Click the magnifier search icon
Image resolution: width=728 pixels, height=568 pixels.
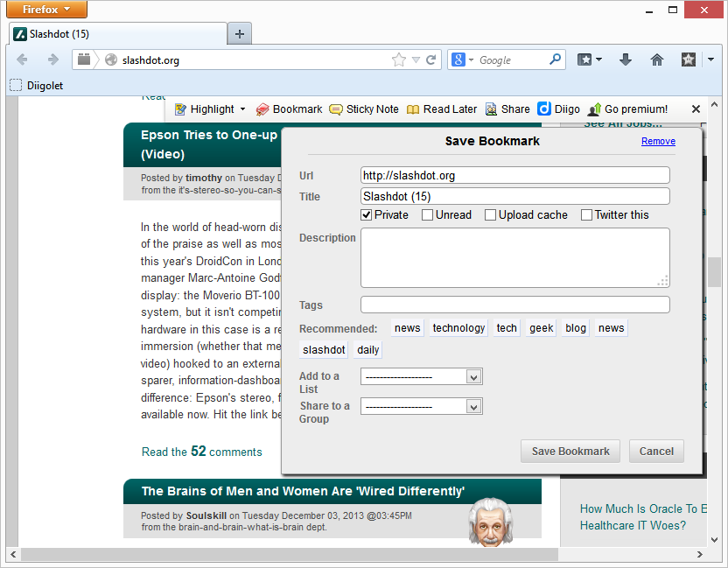click(556, 59)
